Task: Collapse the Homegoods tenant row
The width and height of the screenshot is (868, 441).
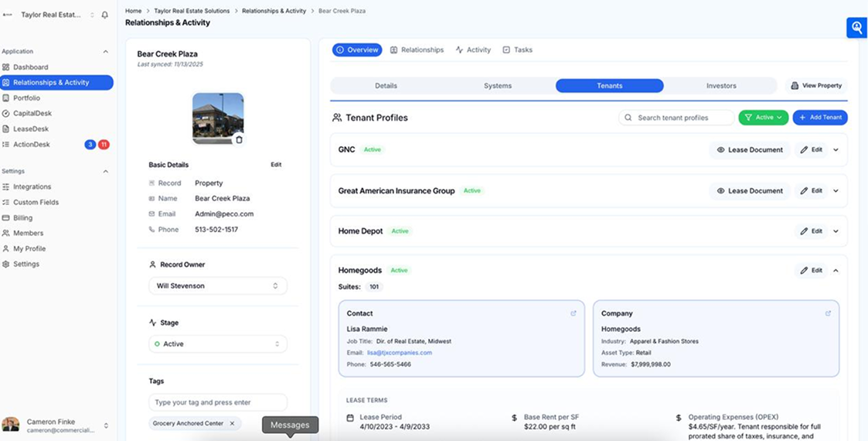Action: [x=836, y=271]
